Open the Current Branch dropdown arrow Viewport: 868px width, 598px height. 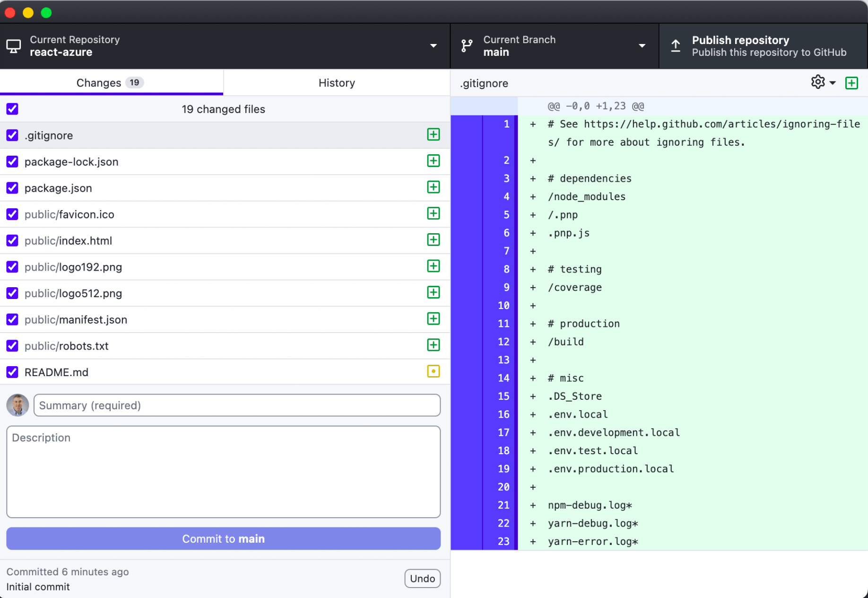[x=642, y=46]
